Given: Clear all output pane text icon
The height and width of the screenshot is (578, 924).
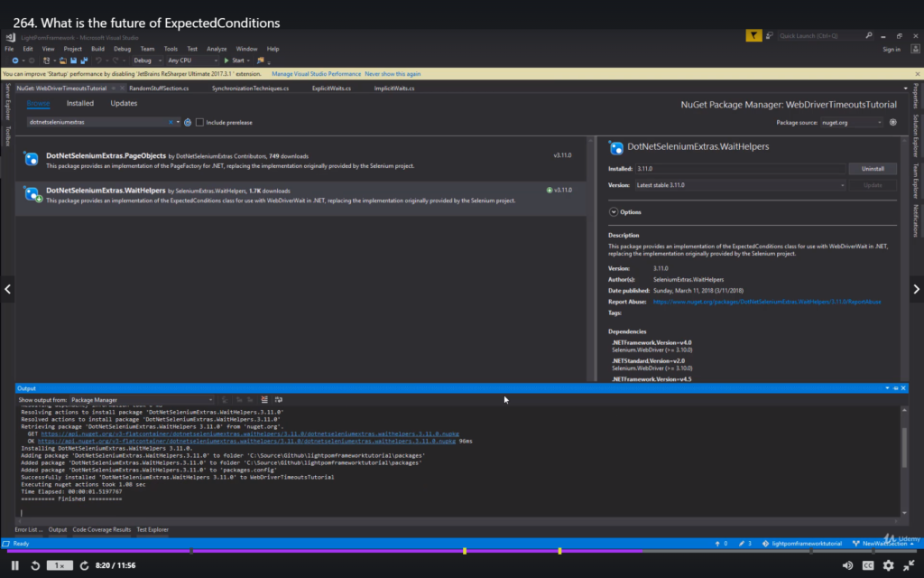Looking at the screenshot, I should [264, 399].
